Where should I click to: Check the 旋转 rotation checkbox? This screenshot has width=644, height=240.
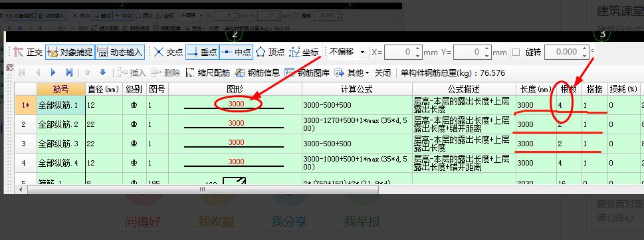pos(516,53)
